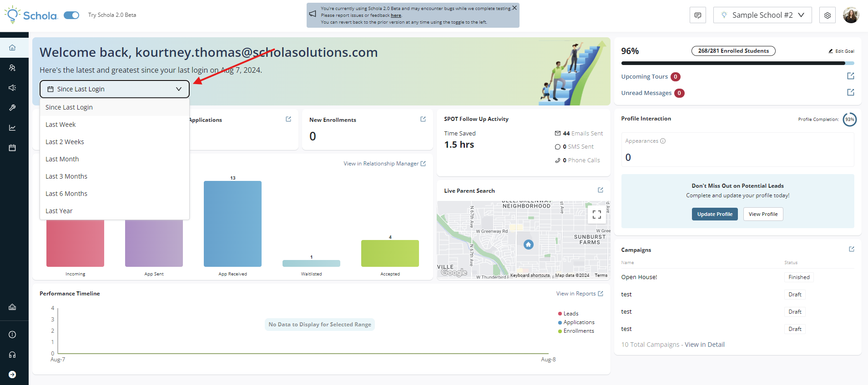The width and height of the screenshot is (868, 385).
Task: Select Last Week from the list
Action: (x=115, y=125)
